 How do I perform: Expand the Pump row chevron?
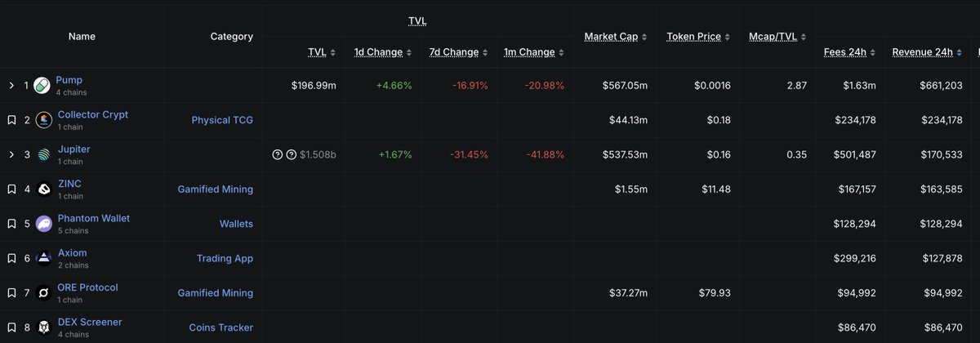pyautogui.click(x=11, y=86)
